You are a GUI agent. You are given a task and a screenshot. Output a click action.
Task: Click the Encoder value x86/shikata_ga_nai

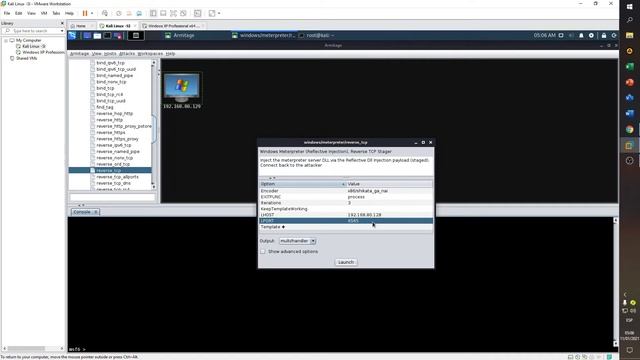(368, 191)
